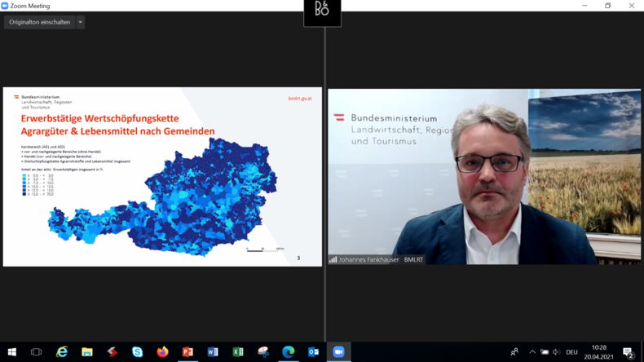Open Skype from the taskbar
Image resolution: width=644 pixels, height=362 pixels.
(x=137, y=351)
